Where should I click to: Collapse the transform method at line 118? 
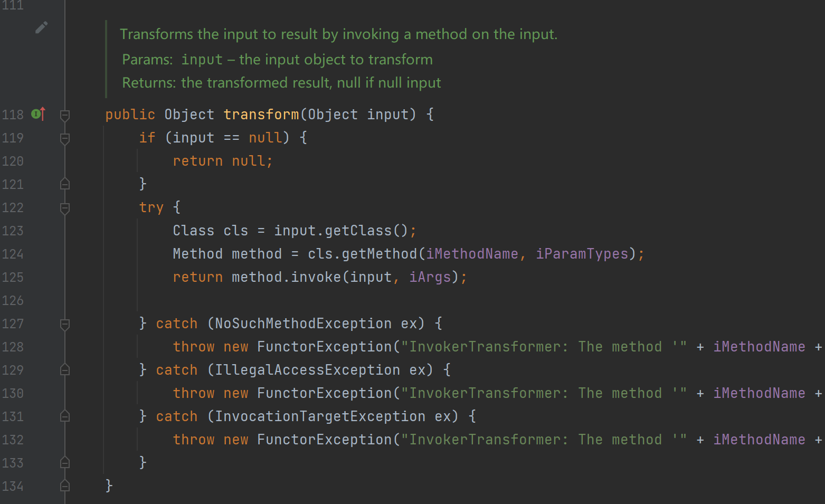coord(65,115)
